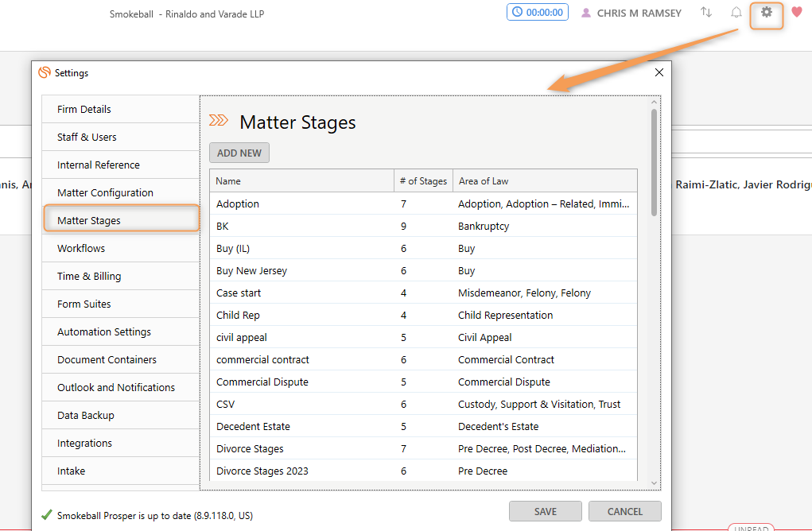This screenshot has height=531, width=812.
Task: Click the Custody, Support & Visitation, Trust cell
Action: [545, 404]
